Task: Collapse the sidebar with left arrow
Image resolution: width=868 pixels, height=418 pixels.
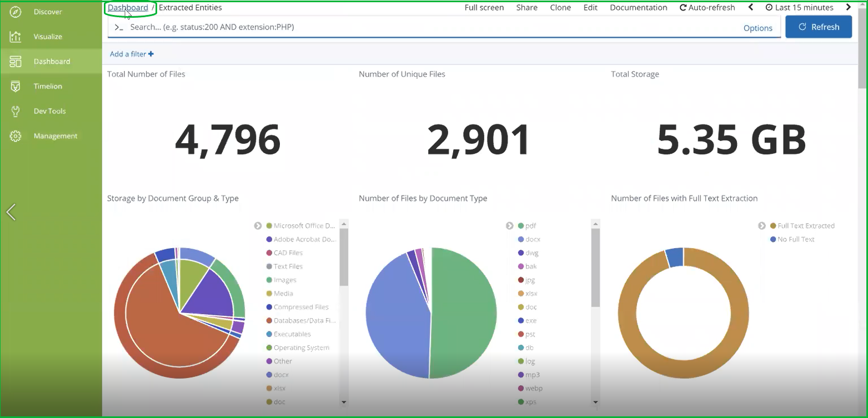Action: pyautogui.click(x=11, y=211)
